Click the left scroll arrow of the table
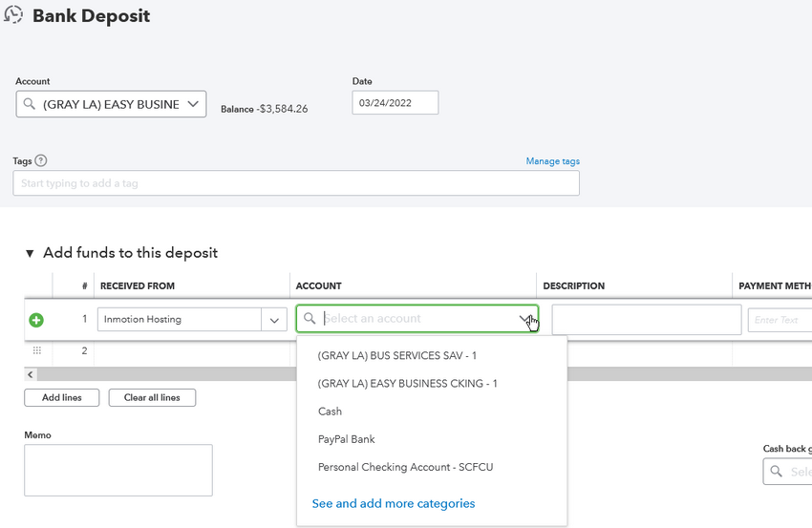This screenshot has width=812, height=528. coord(31,375)
